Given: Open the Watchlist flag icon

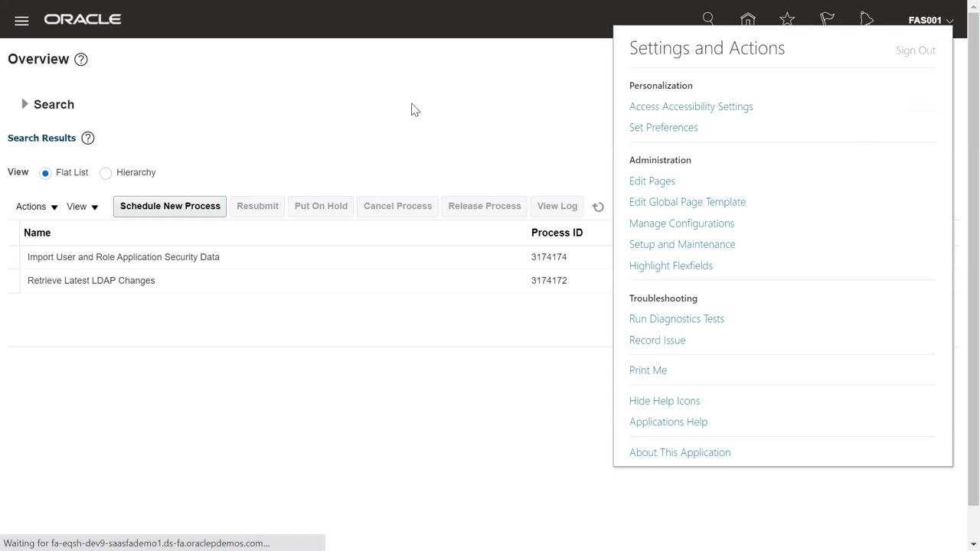Looking at the screenshot, I should coord(827,19).
